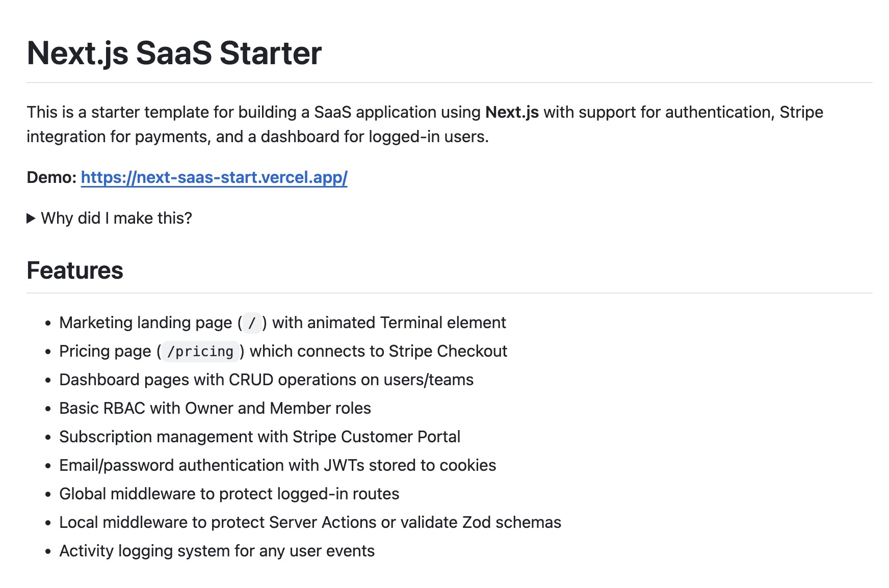This screenshot has height=588, width=889.
Task: Click the bold 'Demo:' label
Action: pos(51,177)
